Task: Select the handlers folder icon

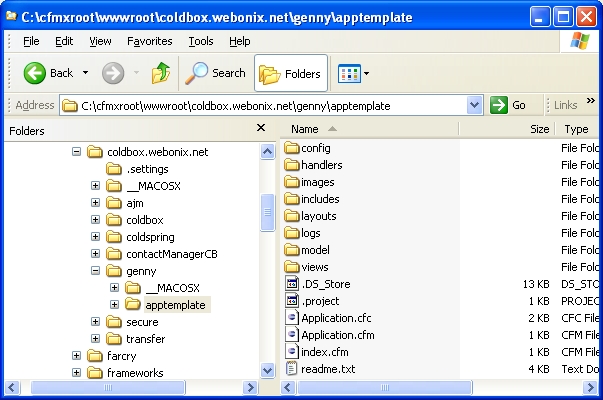Action: (292, 165)
